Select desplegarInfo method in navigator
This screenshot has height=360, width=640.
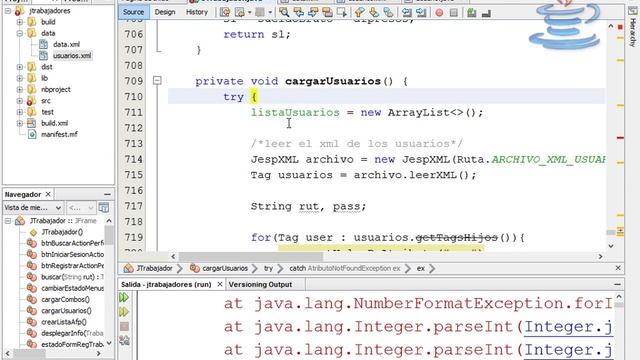point(72,333)
